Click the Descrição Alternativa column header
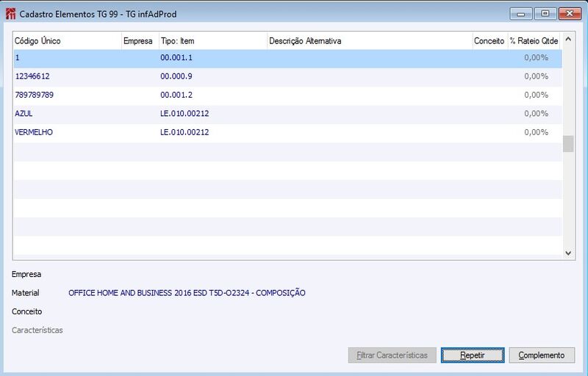This screenshot has height=376, width=588. tap(370, 41)
